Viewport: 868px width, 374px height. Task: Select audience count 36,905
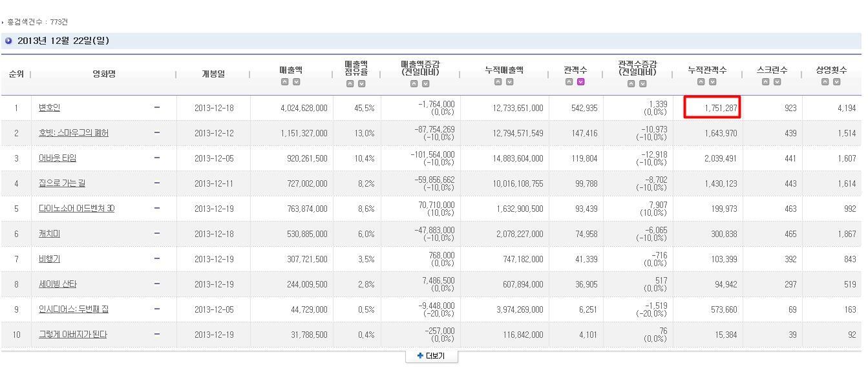pyautogui.click(x=586, y=285)
